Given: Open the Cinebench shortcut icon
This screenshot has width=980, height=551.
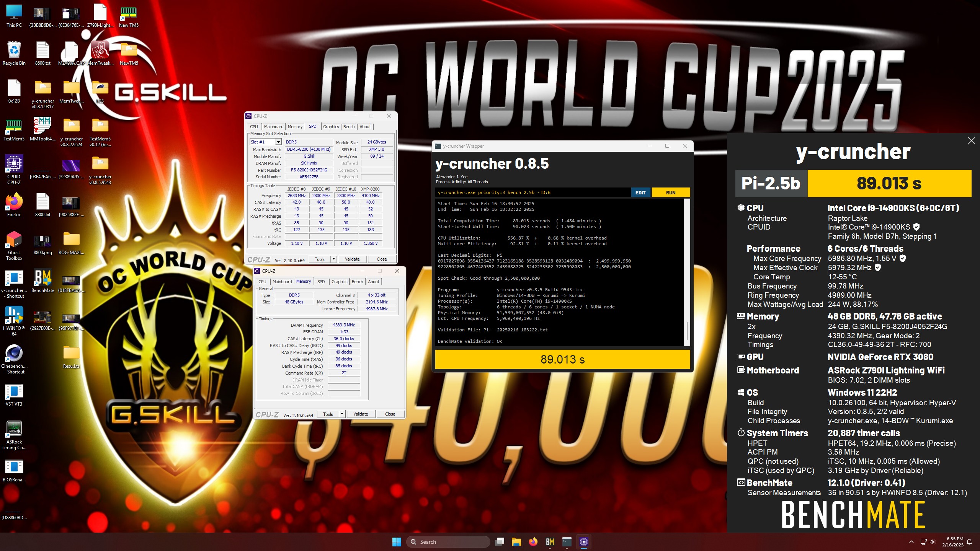Looking at the screenshot, I should [14, 359].
